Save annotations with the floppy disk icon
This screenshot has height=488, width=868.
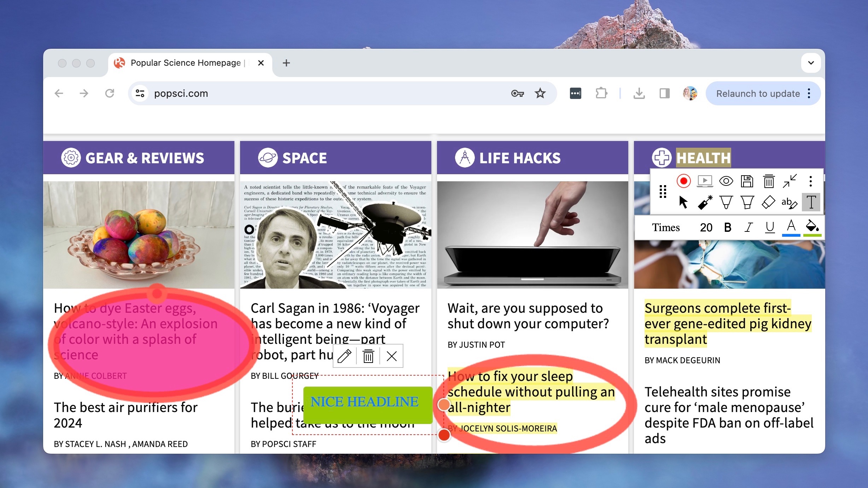pyautogui.click(x=747, y=181)
